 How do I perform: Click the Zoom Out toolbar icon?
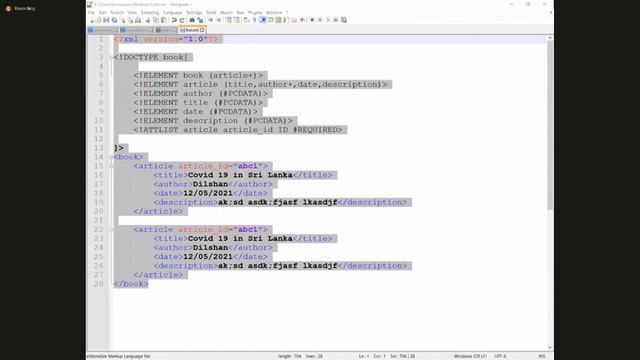click(218, 20)
